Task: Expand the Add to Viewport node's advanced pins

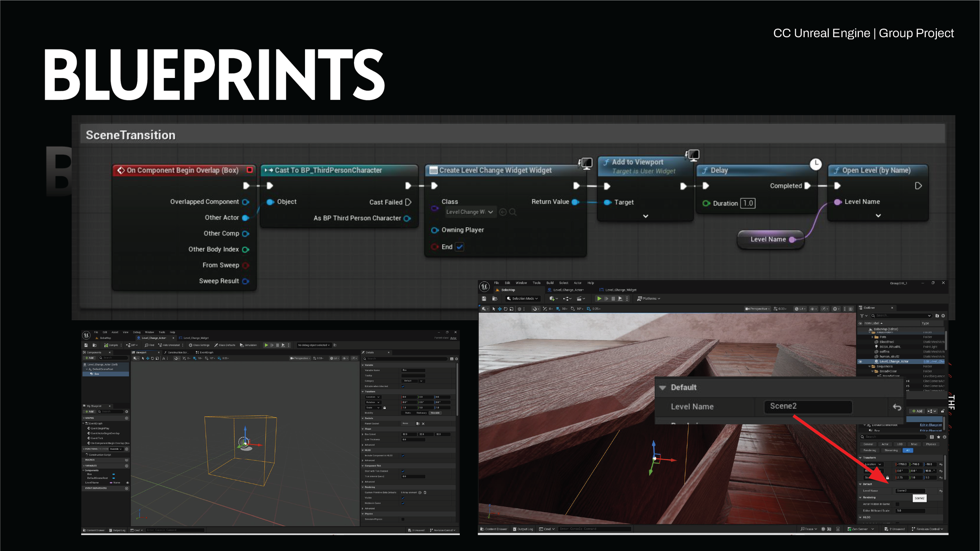Action: pos(646,216)
